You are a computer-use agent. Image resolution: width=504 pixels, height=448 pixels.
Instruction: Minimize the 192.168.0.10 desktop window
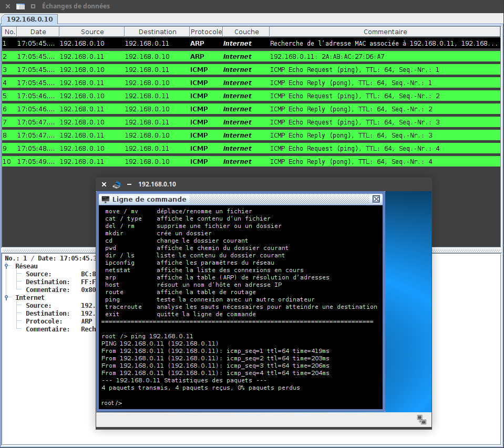129,184
